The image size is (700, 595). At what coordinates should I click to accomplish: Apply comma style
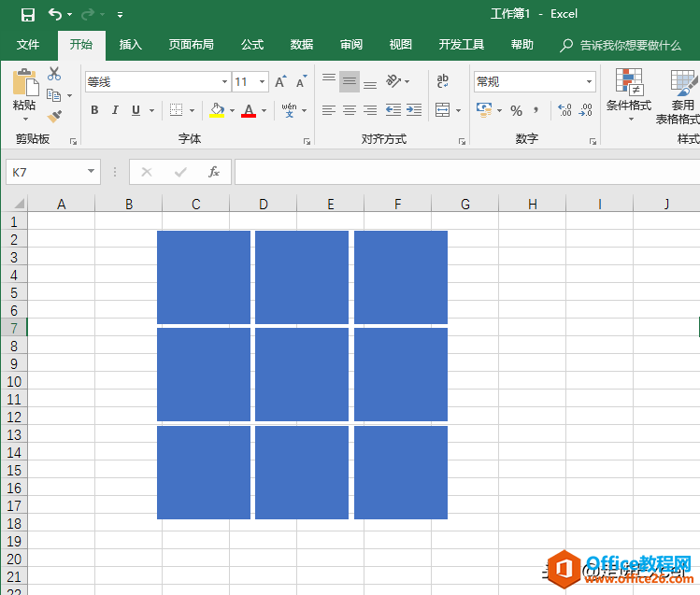coord(536,109)
